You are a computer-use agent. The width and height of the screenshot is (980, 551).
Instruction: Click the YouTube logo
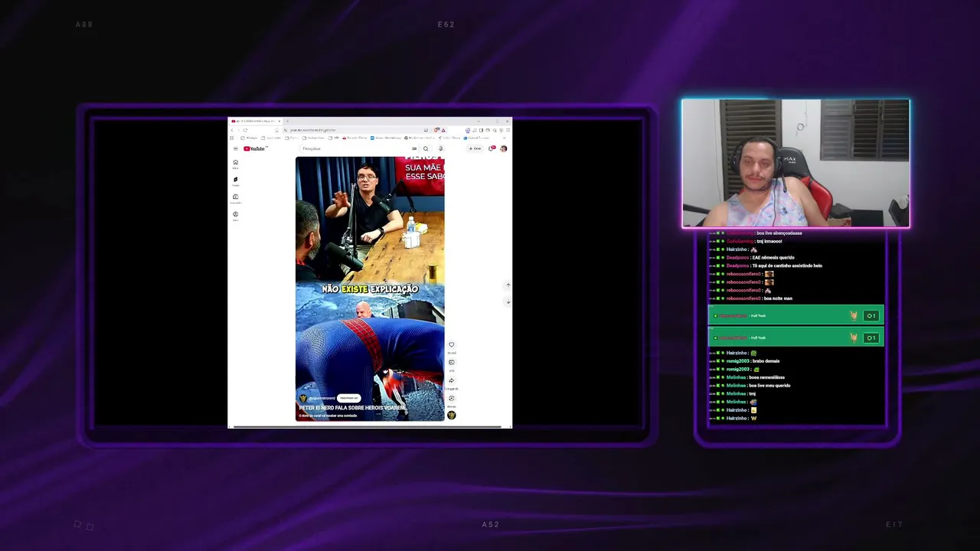click(x=255, y=148)
